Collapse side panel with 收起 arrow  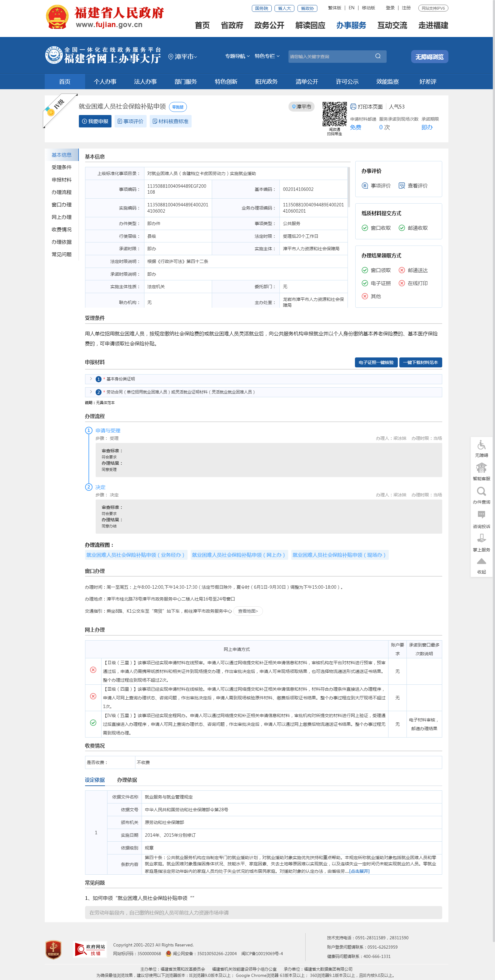coord(481,561)
